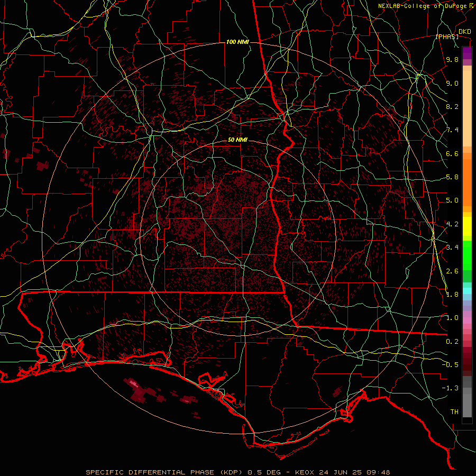Click the [PHAS] units label
The height and width of the screenshot is (476, 476).
447,37
